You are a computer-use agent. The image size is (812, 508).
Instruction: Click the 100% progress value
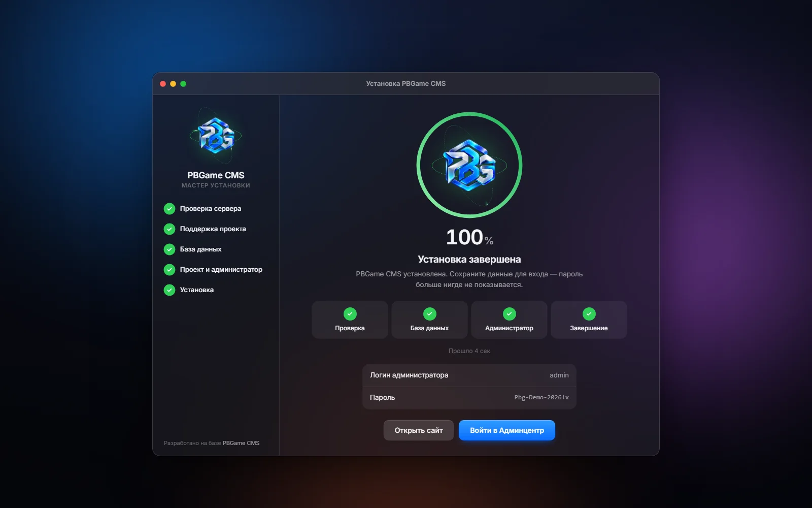click(469, 237)
